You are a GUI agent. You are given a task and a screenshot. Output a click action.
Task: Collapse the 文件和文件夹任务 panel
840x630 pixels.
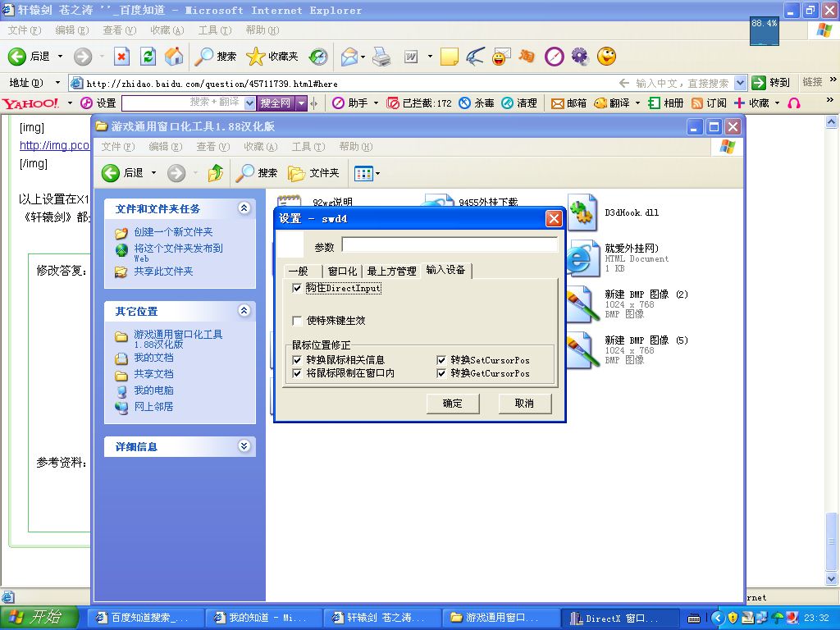[x=244, y=208]
